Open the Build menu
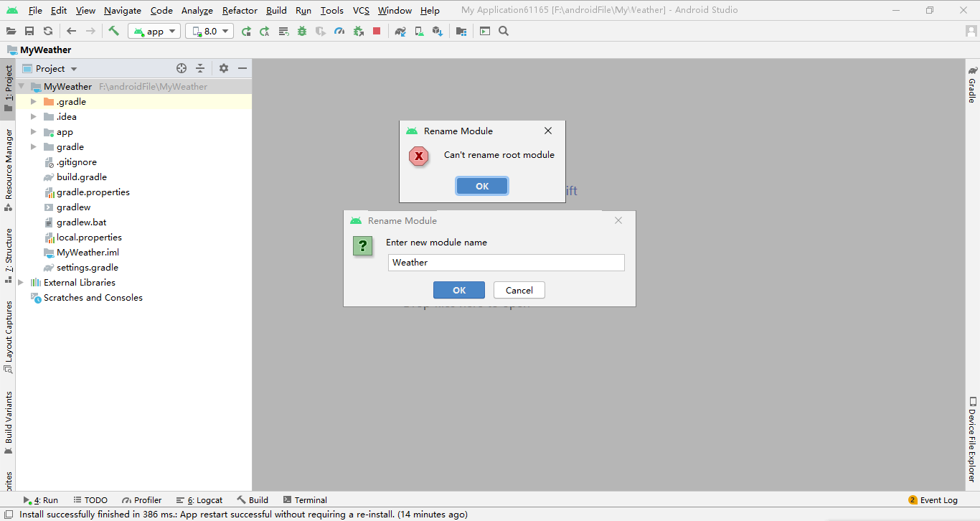The image size is (980, 521). point(276,11)
